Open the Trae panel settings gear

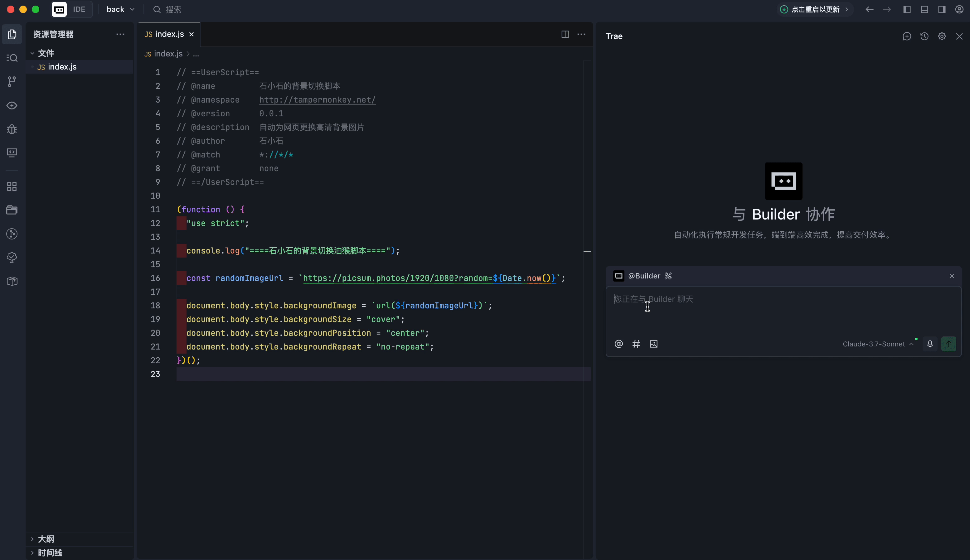click(x=942, y=36)
